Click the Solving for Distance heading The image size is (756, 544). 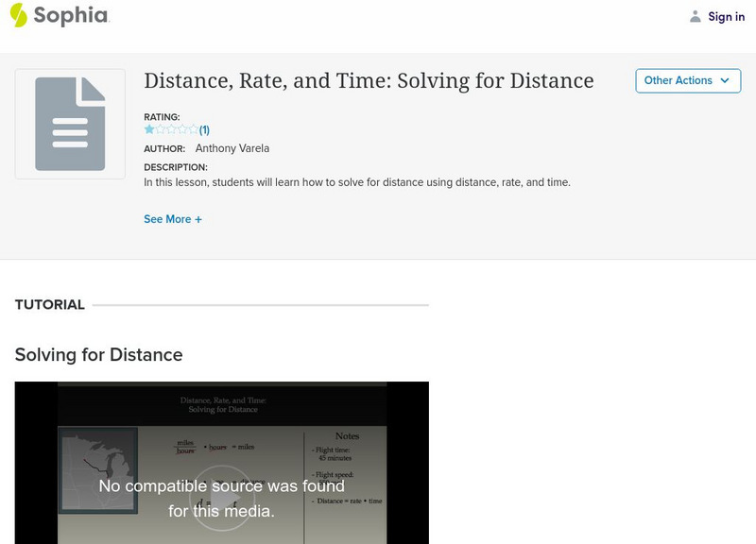(99, 354)
